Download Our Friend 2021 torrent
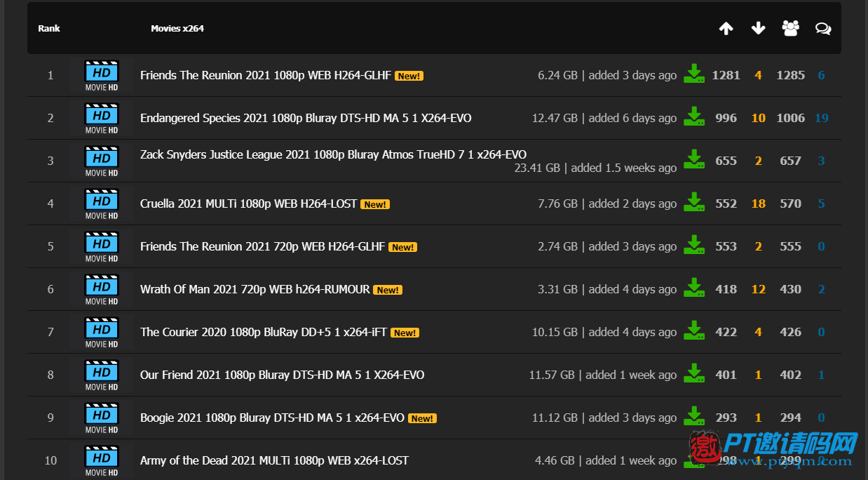Image resolution: width=868 pixels, height=480 pixels. (x=694, y=373)
